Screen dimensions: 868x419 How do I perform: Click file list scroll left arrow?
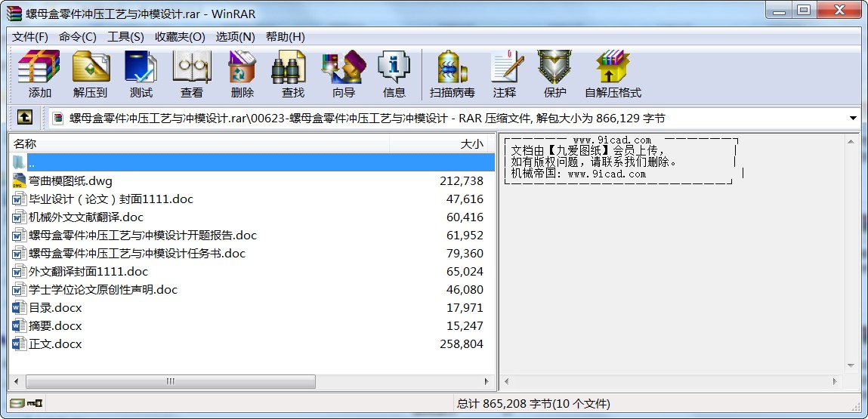[x=16, y=381]
